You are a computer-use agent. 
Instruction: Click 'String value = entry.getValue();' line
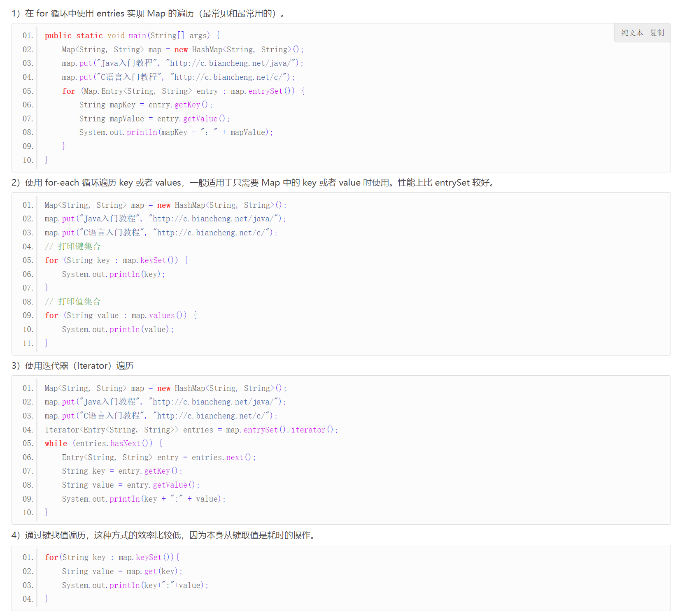click(131, 485)
